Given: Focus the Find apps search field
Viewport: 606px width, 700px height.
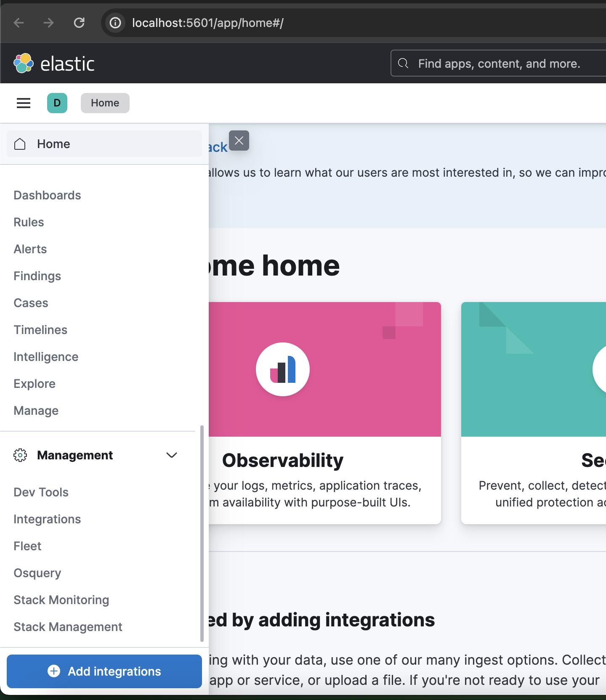Looking at the screenshot, I should point(499,63).
